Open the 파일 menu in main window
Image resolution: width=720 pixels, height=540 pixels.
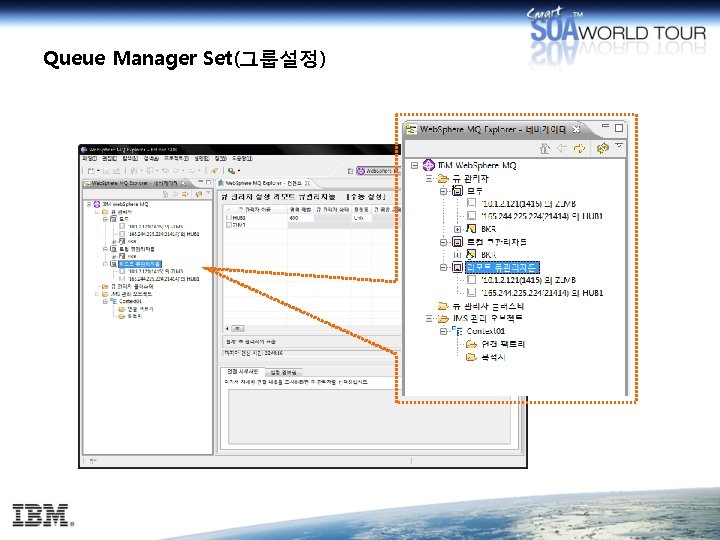(89, 158)
